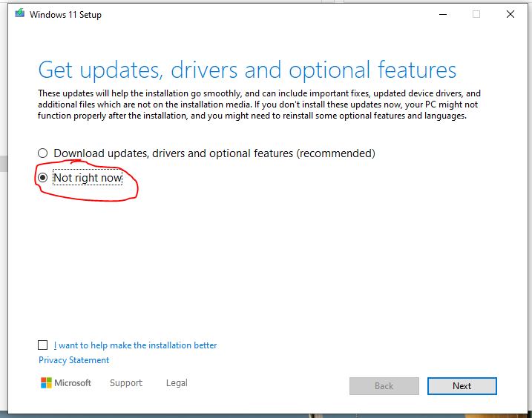Click the 'Get updates, drivers and optional features' heading
532x418 pixels.
click(x=247, y=70)
